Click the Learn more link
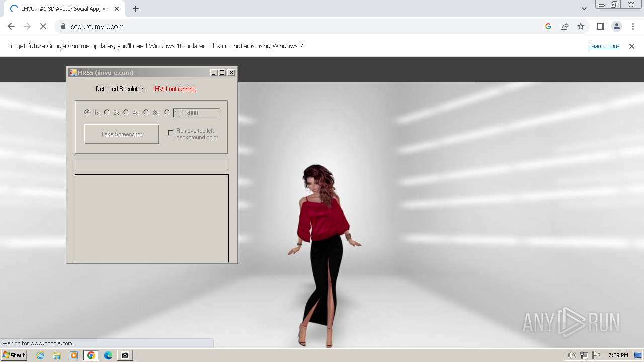The height and width of the screenshot is (362, 644). (x=604, y=46)
